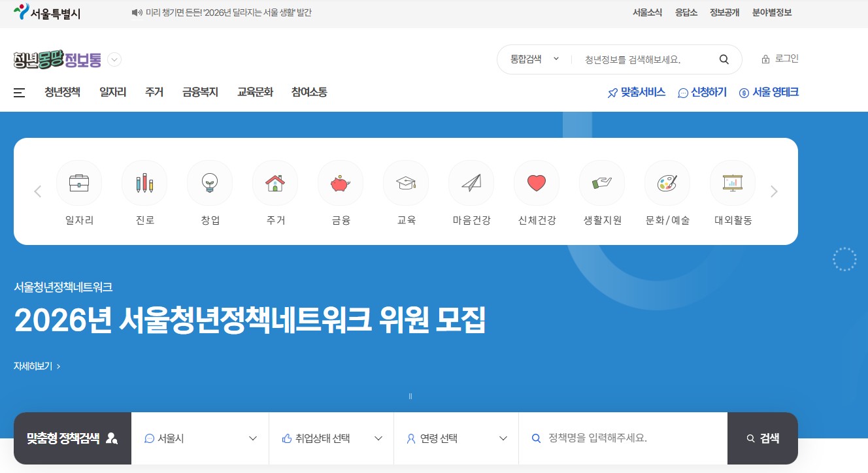Click the 맞춤형 정책검색 label
868x473 pixels.
(x=72, y=438)
